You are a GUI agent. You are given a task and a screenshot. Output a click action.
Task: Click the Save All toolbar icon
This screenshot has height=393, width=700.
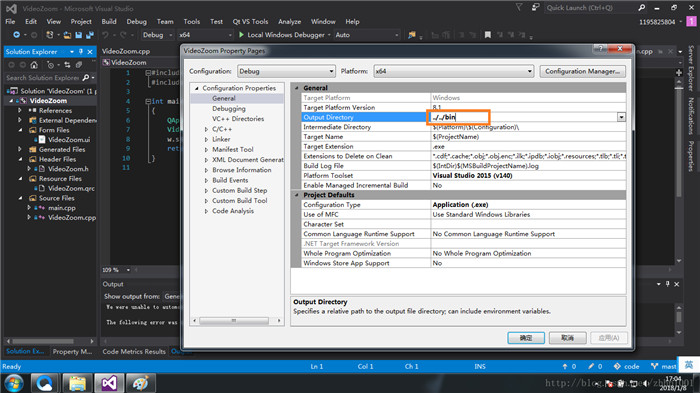90,35
